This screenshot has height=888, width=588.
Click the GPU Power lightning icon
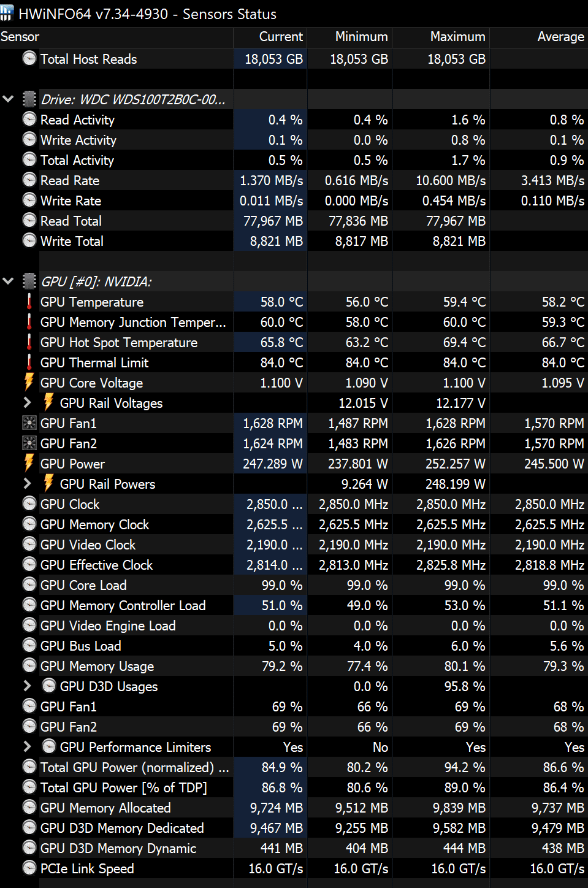coord(29,463)
